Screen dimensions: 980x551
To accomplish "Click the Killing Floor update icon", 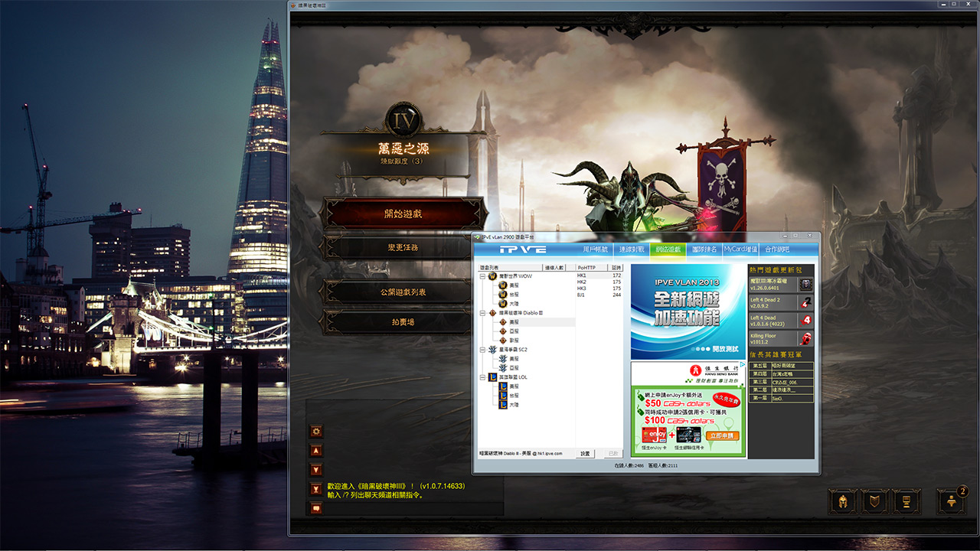I will coord(805,339).
